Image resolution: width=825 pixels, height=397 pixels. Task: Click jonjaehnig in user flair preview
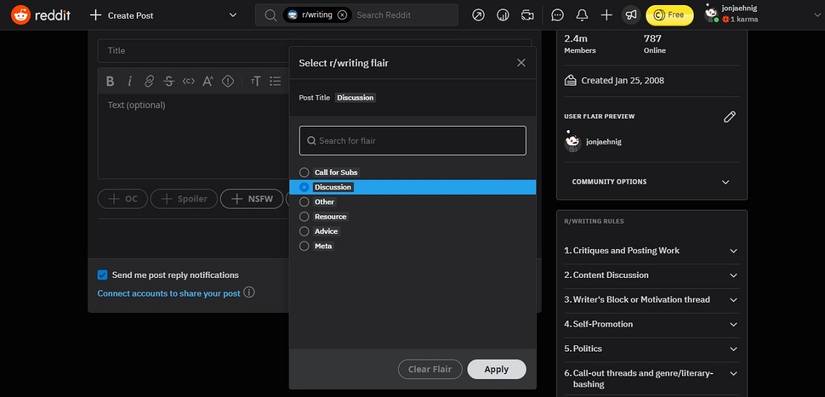[x=604, y=142]
